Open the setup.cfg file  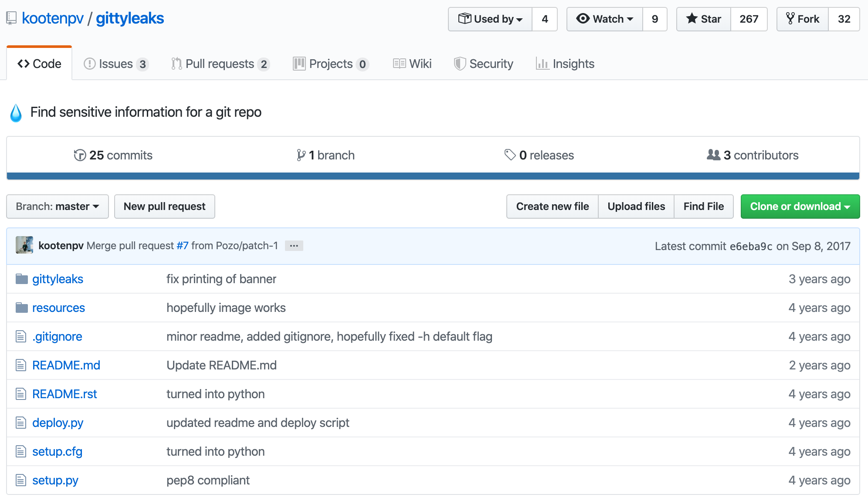click(x=57, y=451)
